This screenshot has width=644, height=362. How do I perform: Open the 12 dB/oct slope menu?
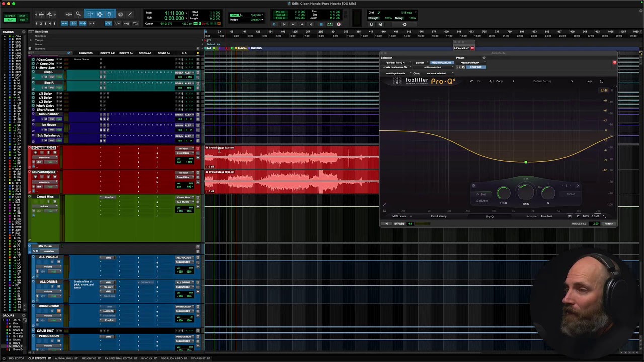point(481,201)
